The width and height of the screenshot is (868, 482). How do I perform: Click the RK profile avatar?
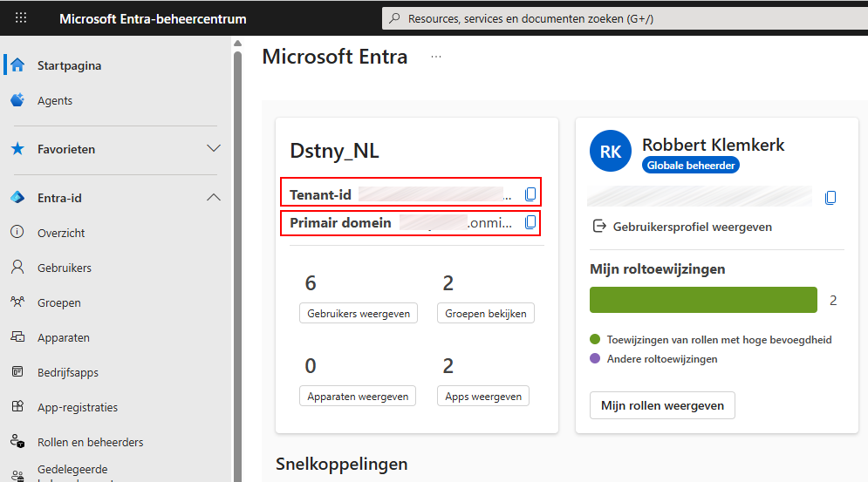[x=611, y=151]
